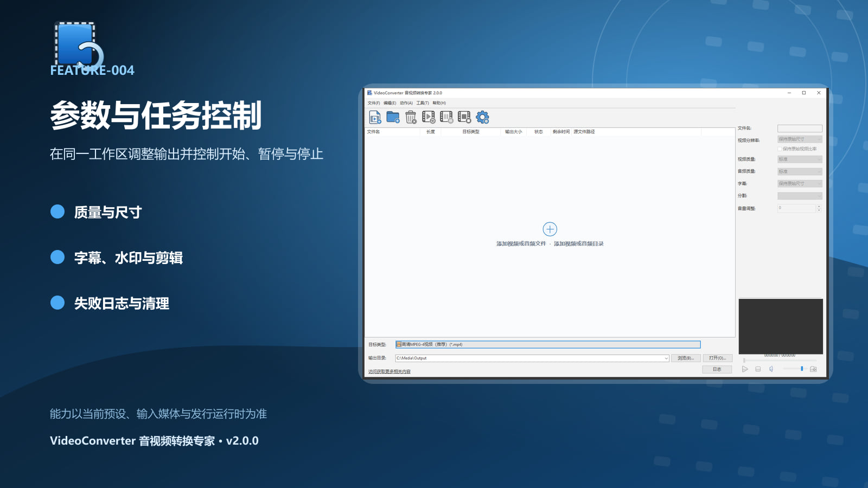
Task: Stop preview playback with square button
Action: [758, 369]
